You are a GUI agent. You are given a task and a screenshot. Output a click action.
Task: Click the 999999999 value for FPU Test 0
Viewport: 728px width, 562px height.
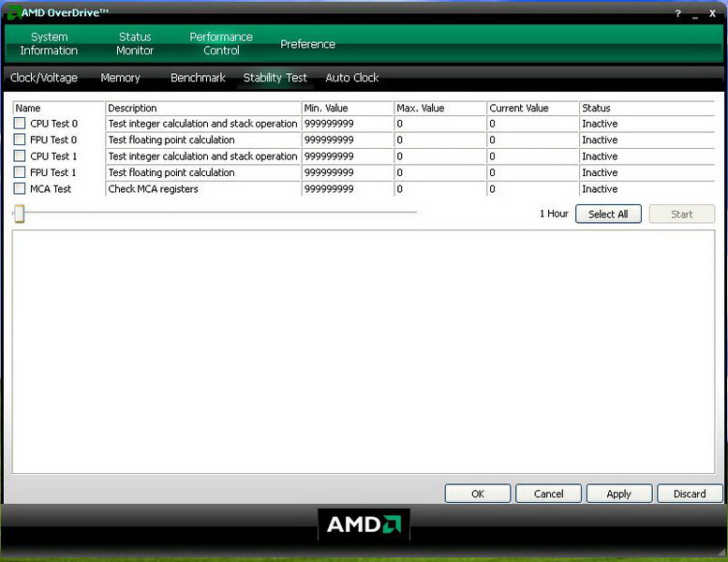point(329,140)
